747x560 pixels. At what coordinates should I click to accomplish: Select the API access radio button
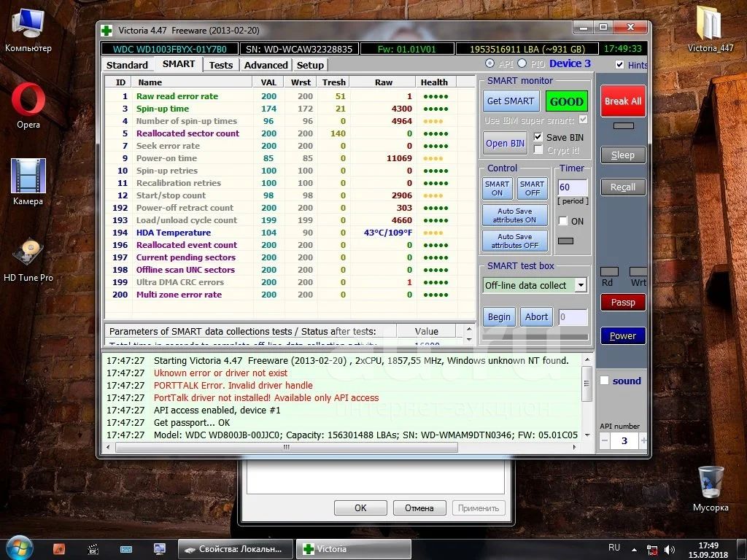coord(489,63)
